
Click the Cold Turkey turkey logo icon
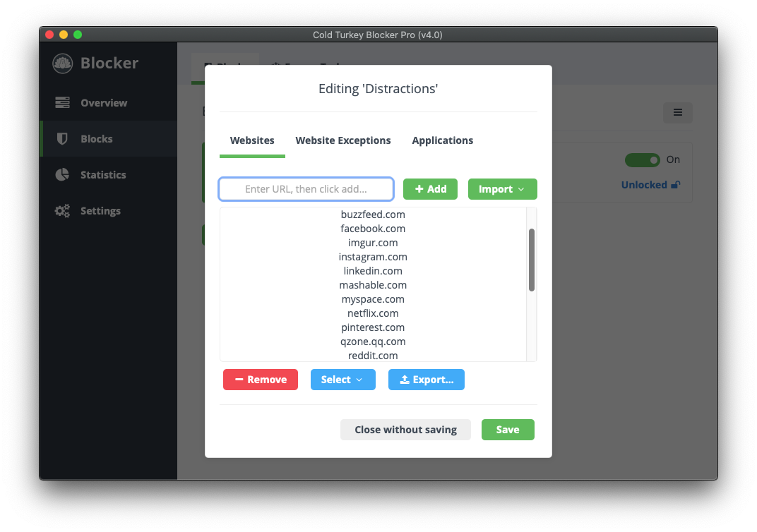[62, 64]
